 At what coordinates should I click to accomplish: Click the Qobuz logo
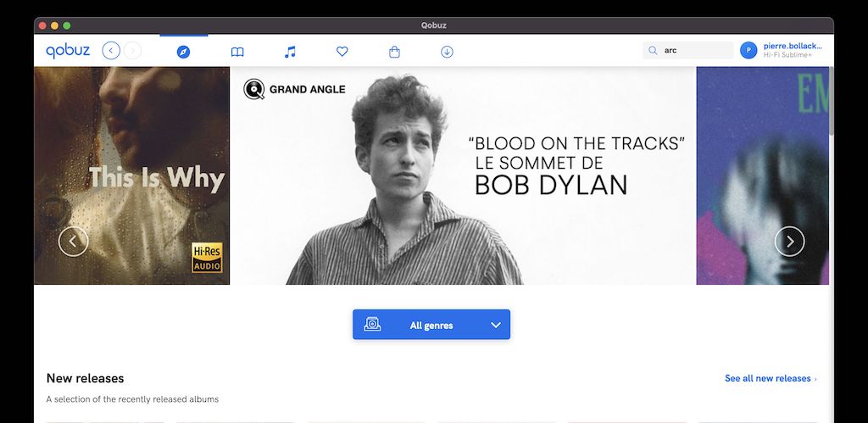point(68,51)
